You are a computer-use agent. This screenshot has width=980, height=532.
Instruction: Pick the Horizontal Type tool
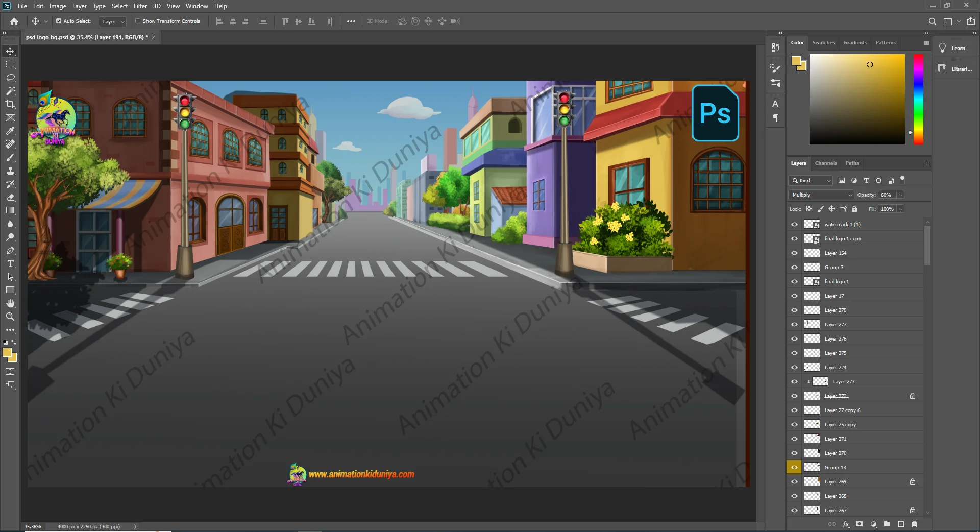pyautogui.click(x=10, y=264)
